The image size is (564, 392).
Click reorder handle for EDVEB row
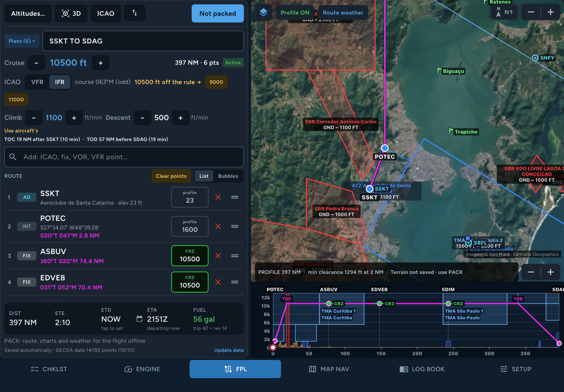click(235, 282)
